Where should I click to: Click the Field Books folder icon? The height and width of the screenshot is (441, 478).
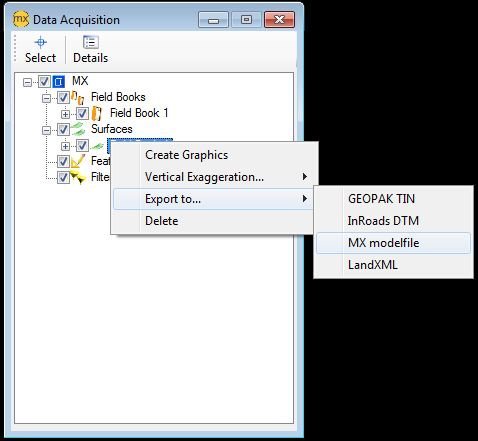pos(77,97)
